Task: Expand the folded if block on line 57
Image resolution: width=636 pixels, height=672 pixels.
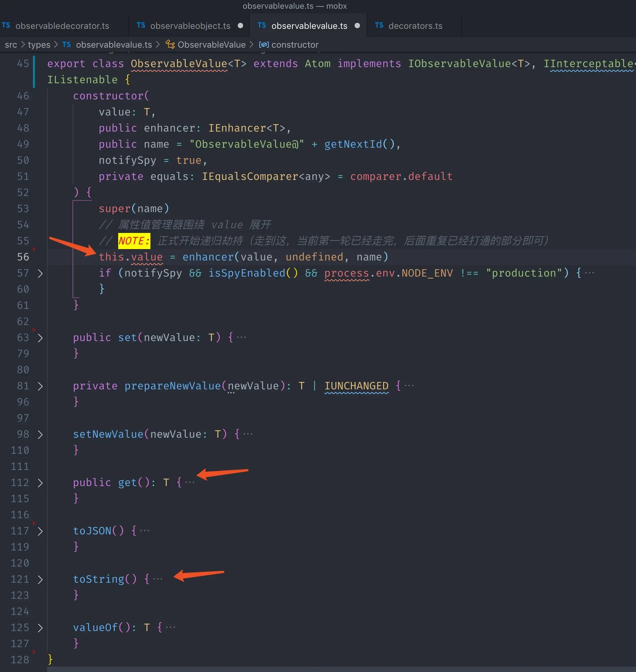Action: click(40, 274)
